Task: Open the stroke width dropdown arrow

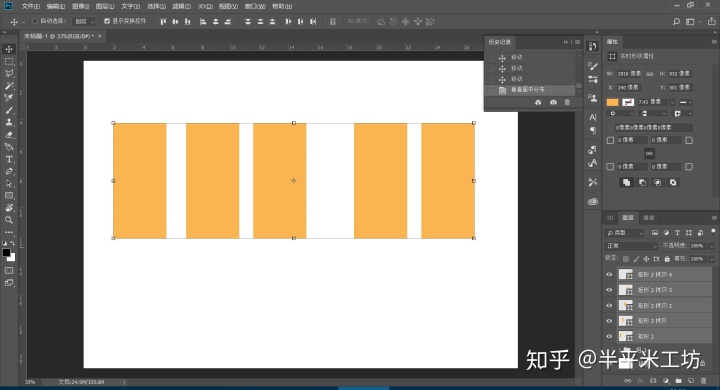Action: tap(672, 102)
